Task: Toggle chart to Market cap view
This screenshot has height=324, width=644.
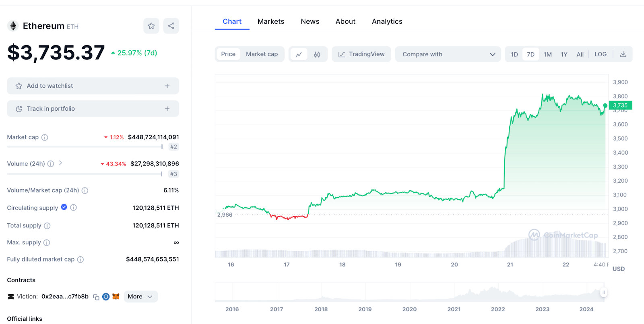Action: [x=262, y=54]
